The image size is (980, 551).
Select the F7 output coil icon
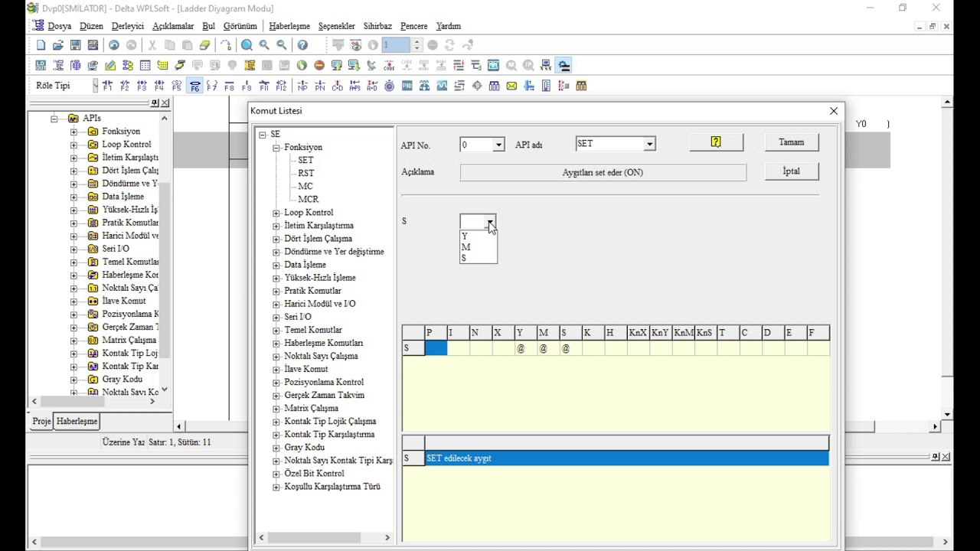[x=212, y=86]
